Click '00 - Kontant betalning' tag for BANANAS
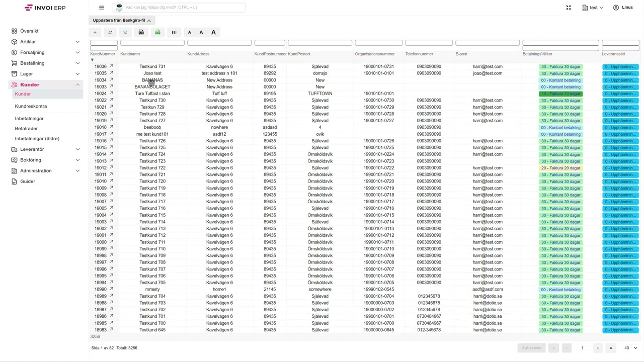The width and height of the screenshot is (644, 362). (x=560, y=80)
